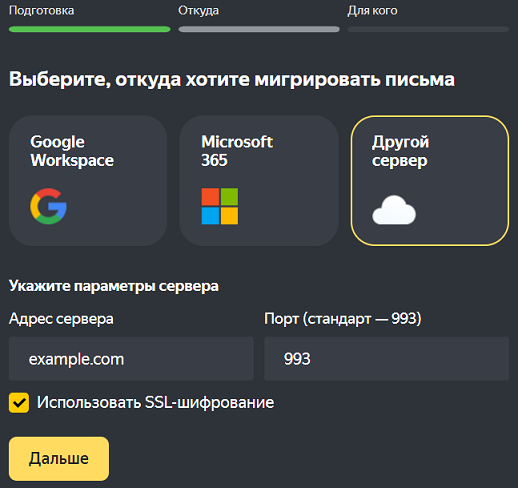
Task: Uncheck the SSL encryption checkbox
Action: pos(19,403)
